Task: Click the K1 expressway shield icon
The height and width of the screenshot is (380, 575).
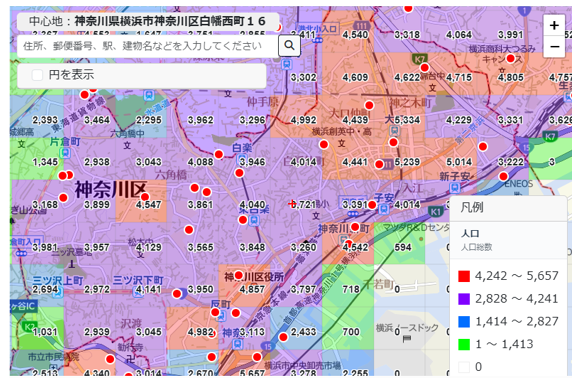Action: [435, 212]
